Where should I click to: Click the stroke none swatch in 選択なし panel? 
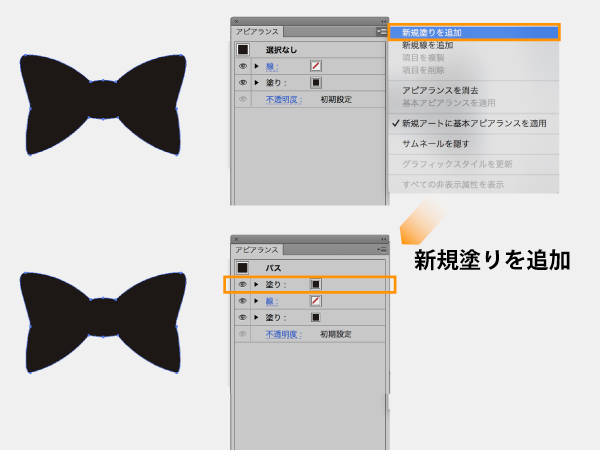(x=316, y=66)
